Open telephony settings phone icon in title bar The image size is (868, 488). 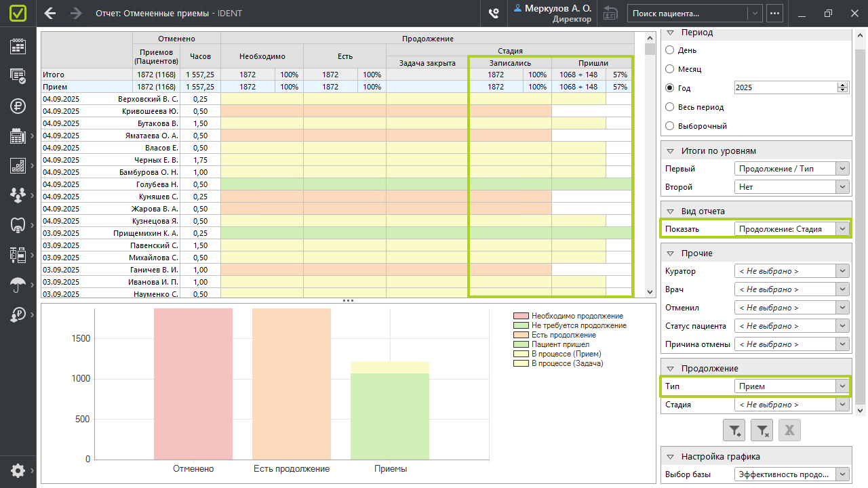tap(494, 13)
